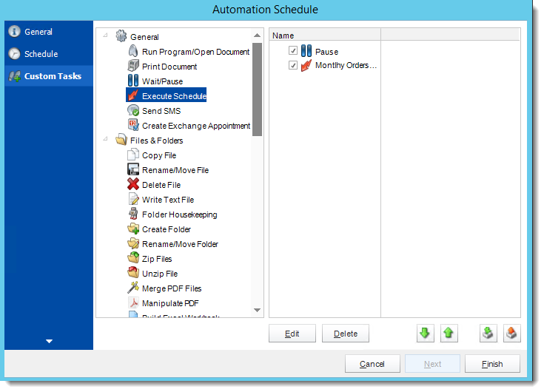
Task: Select Zip Files tree item text
Action: pos(157,259)
